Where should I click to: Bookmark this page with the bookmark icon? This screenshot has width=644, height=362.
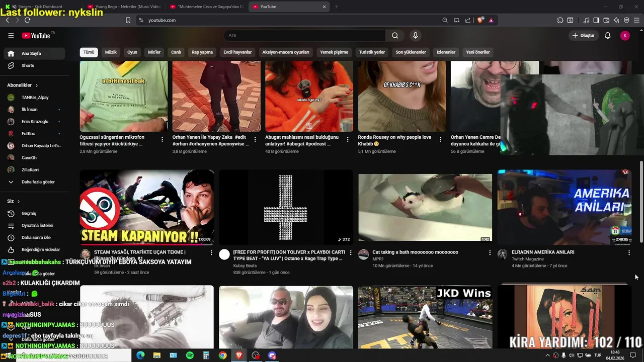128,20
